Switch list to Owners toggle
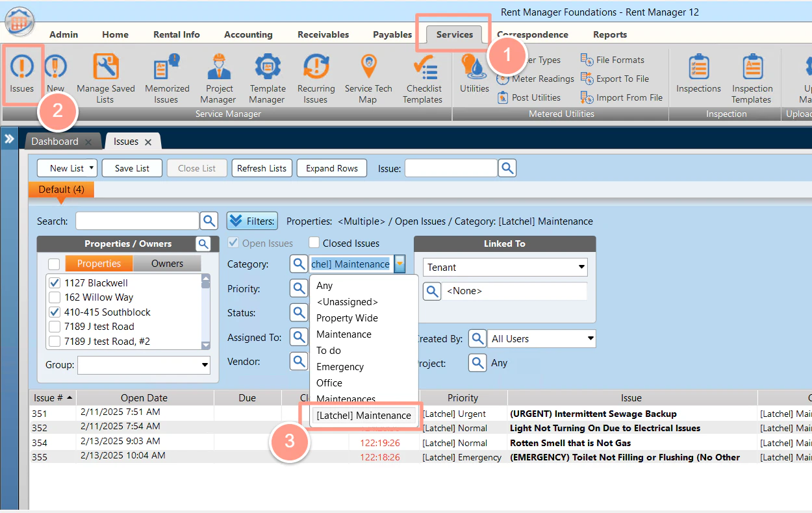 click(167, 264)
